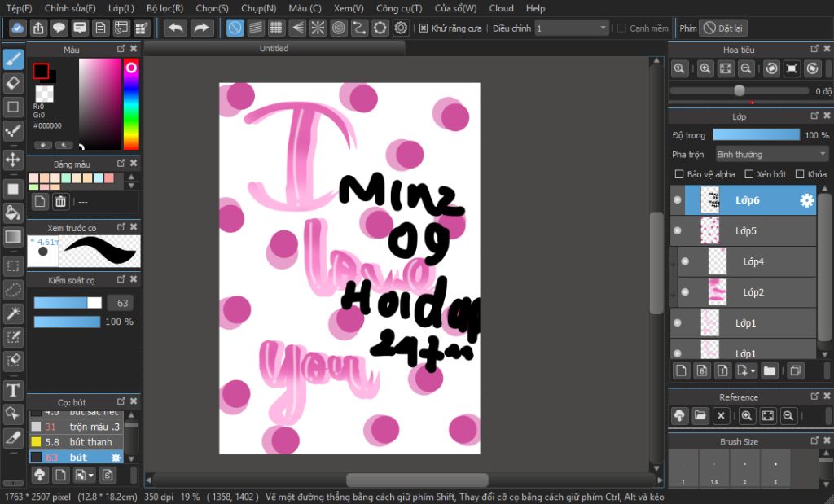The image size is (834, 504).
Task: Open the Pha trộn blending dropdown
Action: 771,154
